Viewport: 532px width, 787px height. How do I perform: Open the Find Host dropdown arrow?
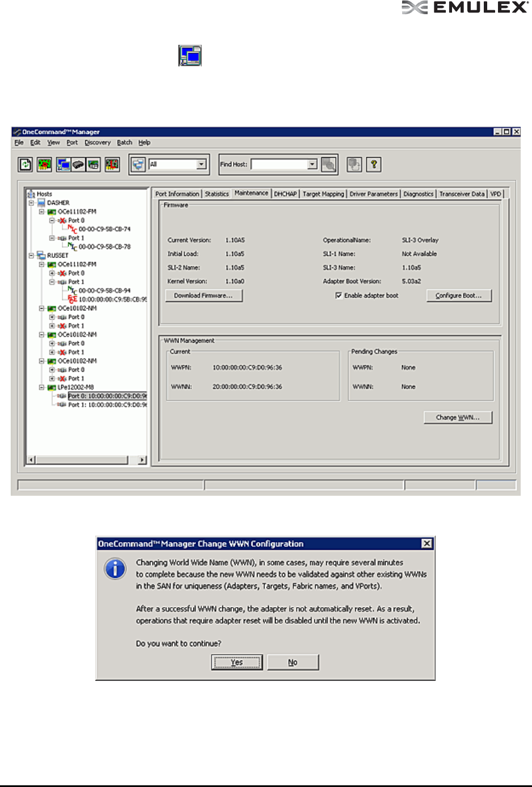(x=312, y=165)
